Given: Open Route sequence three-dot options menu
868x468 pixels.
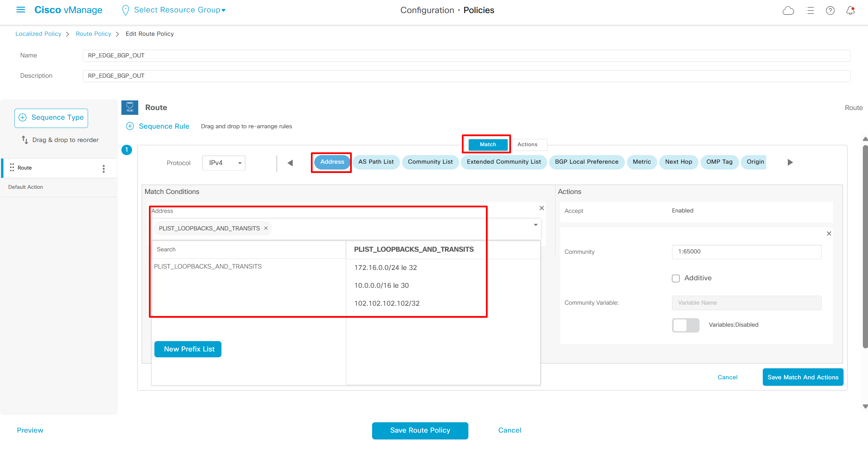Looking at the screenshot, I should click(104, 168).
